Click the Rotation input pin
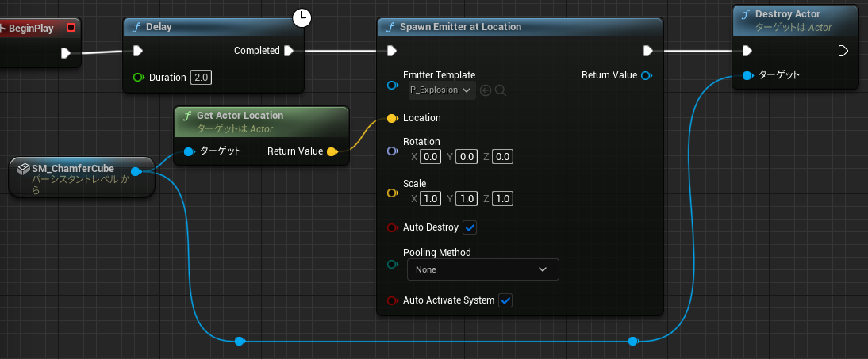This screenshot has width=868, height=359. click(x=393, y=151)
